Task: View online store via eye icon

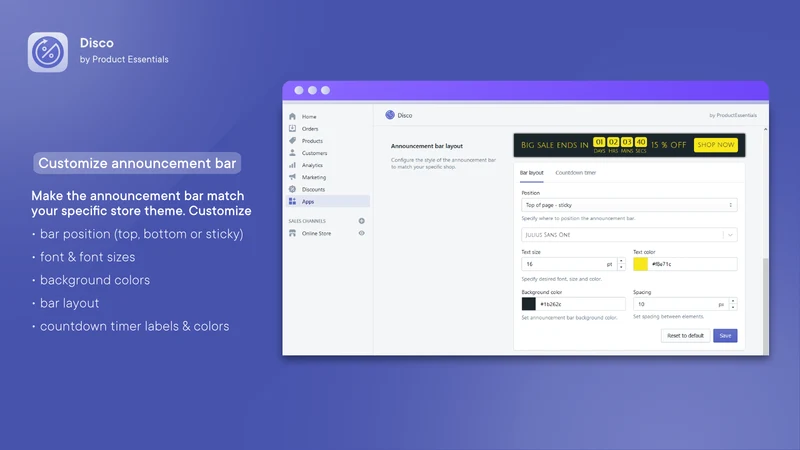Action: [x=361, y=233]
